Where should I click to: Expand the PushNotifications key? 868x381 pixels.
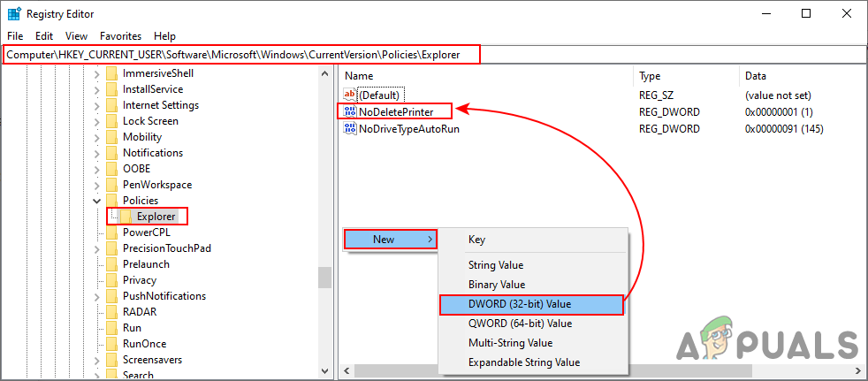click(97, 296)
